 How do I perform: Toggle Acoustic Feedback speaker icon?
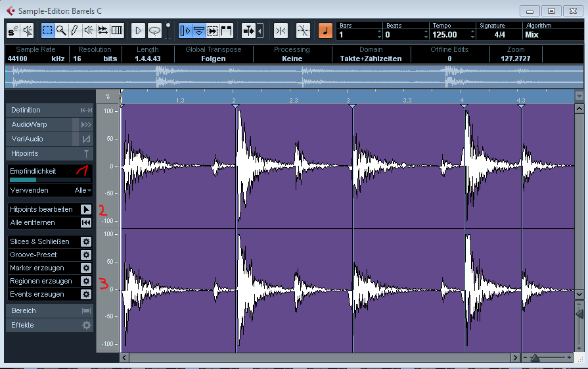point(27,31)
